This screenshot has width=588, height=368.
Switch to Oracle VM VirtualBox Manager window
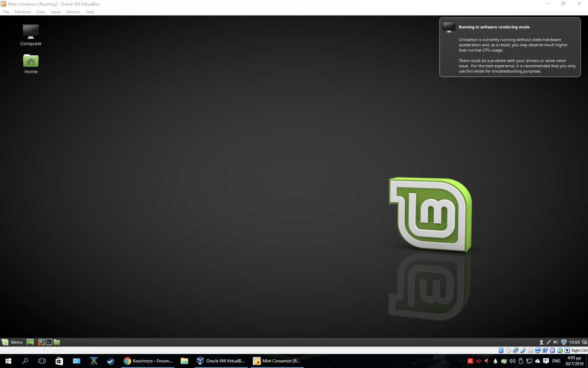tap(220, 361)
